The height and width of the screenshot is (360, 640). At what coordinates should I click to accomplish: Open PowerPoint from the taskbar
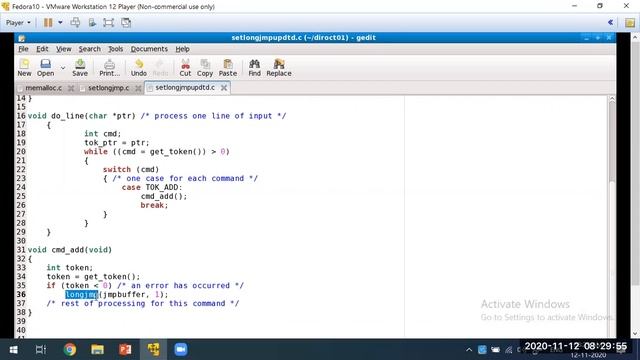click(x=125, y=350)
